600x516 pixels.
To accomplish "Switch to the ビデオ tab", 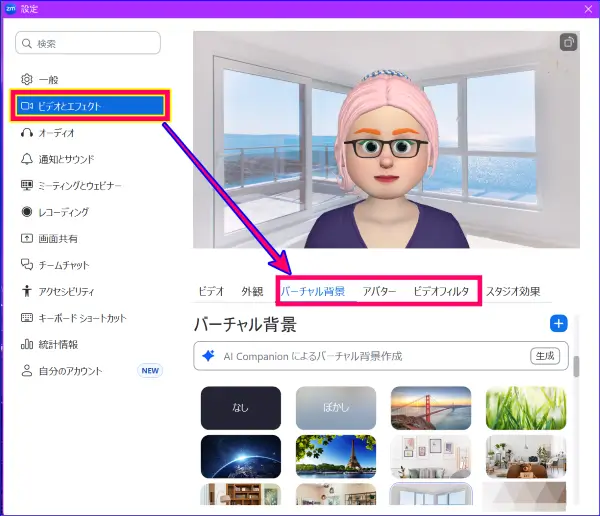I will click(211, 291).
